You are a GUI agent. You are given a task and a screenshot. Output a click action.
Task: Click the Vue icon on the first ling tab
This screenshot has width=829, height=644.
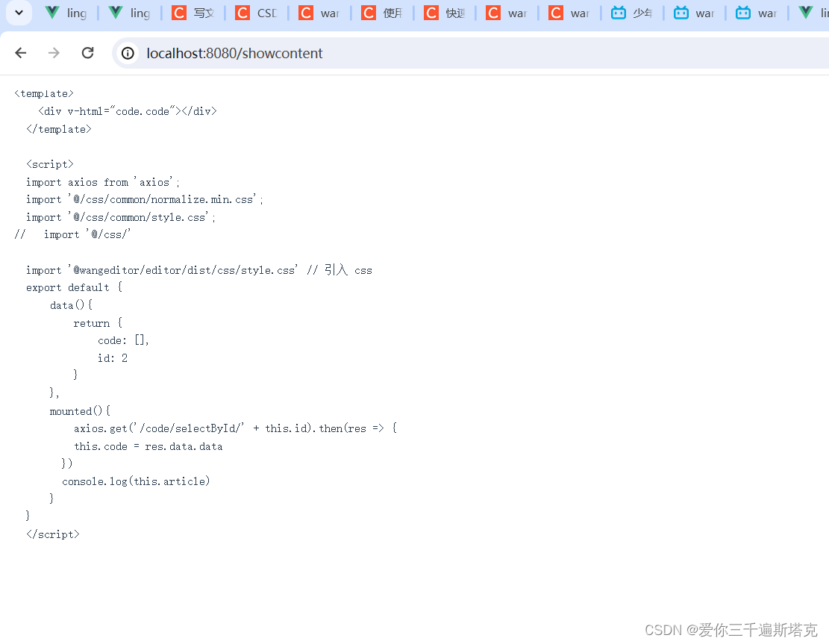click(51, 13)
